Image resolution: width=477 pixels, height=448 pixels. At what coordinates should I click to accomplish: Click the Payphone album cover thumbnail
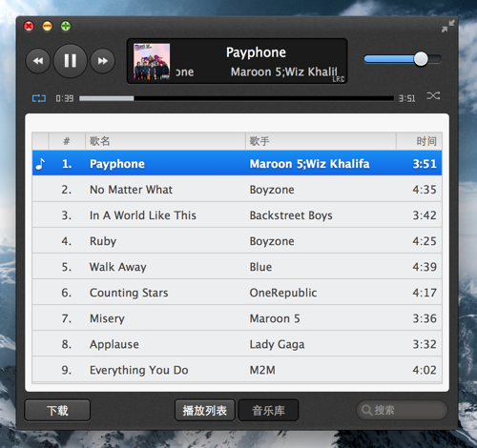point(152,61)
